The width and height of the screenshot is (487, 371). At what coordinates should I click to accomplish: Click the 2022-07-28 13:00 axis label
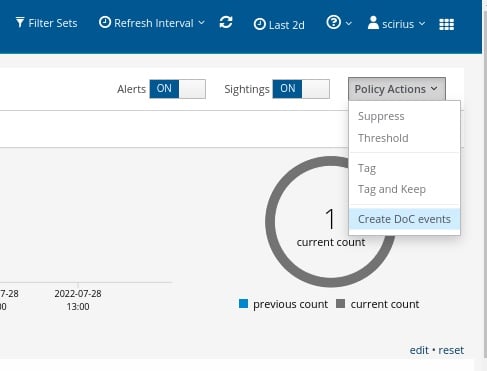[78, 300]
